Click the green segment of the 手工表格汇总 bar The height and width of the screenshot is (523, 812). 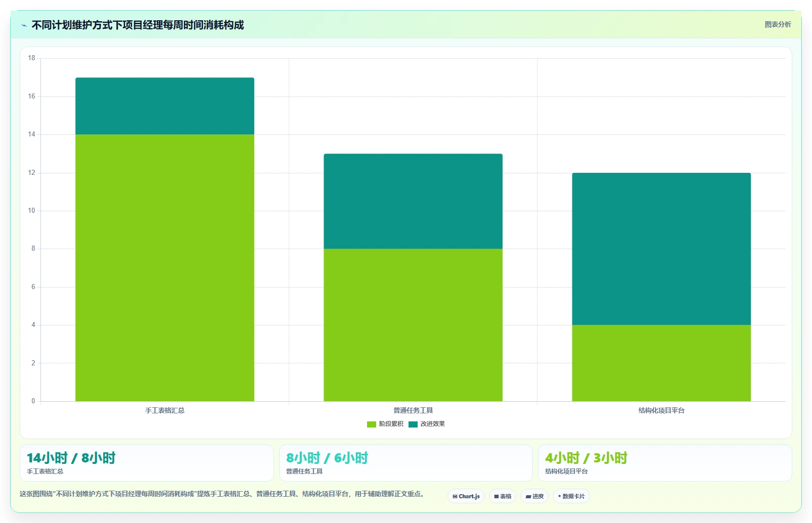coord(165,268)
